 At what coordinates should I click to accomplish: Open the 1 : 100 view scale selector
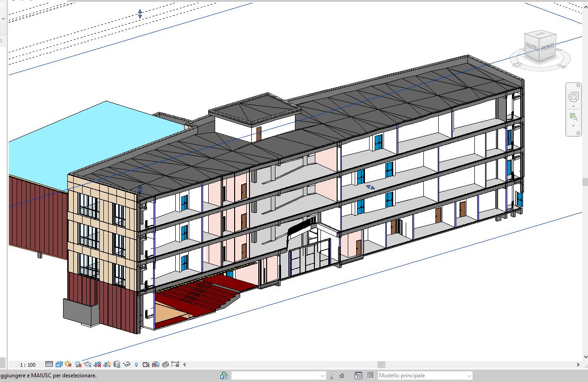[x=28, y=365]
